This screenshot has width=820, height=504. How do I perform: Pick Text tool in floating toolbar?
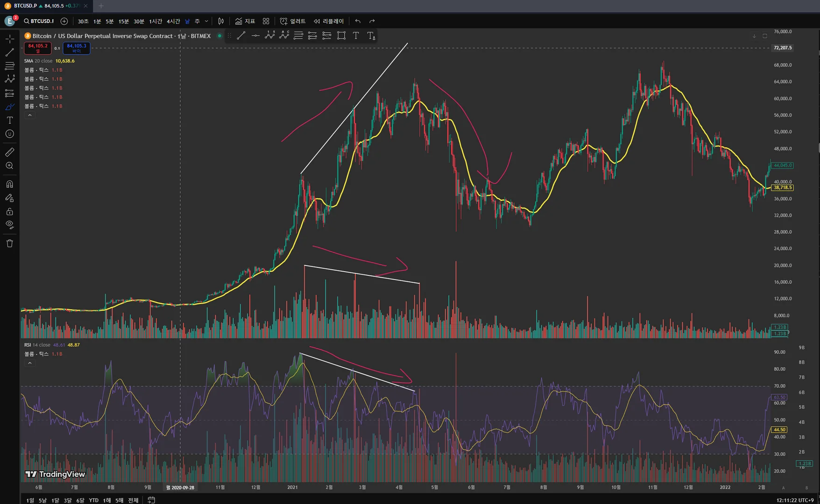[356, 35]
